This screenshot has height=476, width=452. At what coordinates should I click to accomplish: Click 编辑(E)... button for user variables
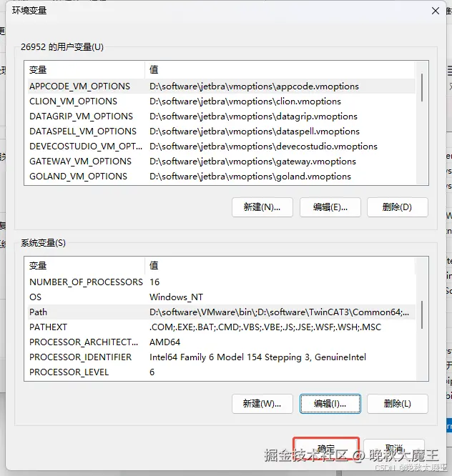(330, 207)
